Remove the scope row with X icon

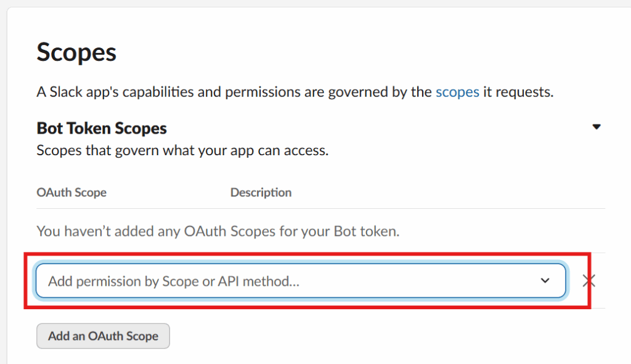pyautogui.click(x=589, y=281)
